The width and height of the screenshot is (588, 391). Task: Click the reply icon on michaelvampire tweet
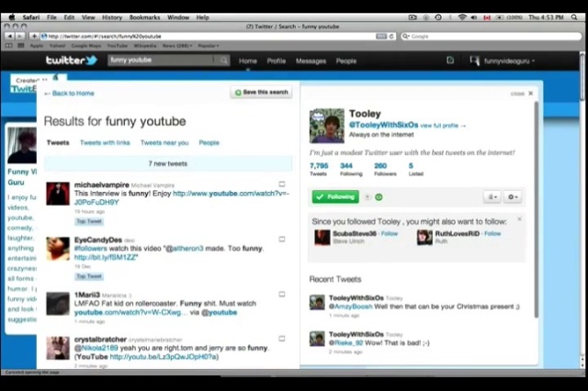tap(282, 184)
